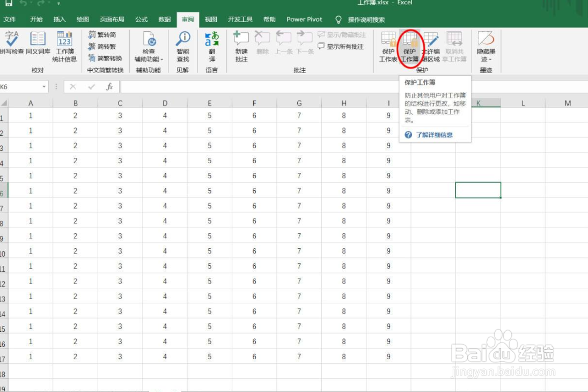
Task: Open the Name Box dropdown
Action: click(44, 87)
